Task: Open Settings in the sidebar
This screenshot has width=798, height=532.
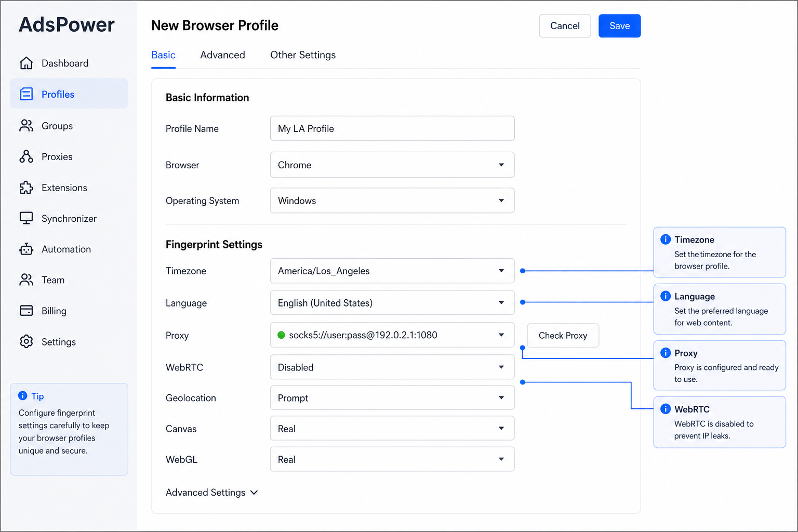Action: [69, 341]
